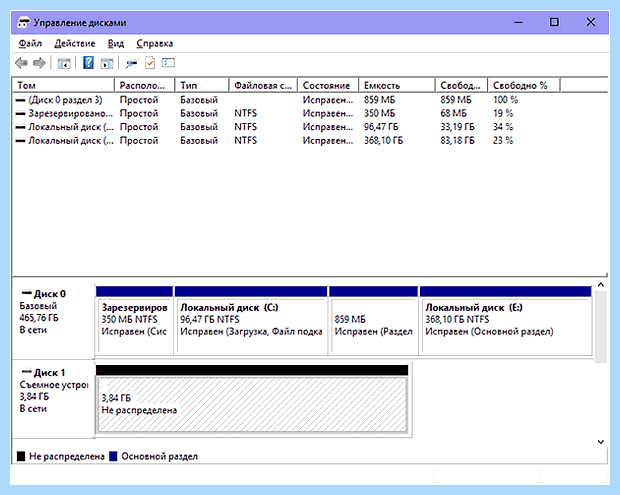Click the Диск 0 drive icon
Viewport: 620px width, 495px height.
[27, 293]
